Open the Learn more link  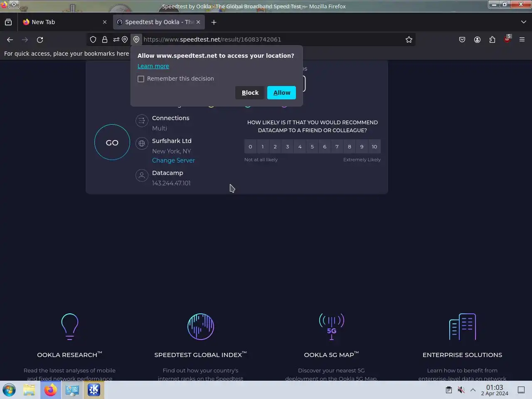point(153,66)
